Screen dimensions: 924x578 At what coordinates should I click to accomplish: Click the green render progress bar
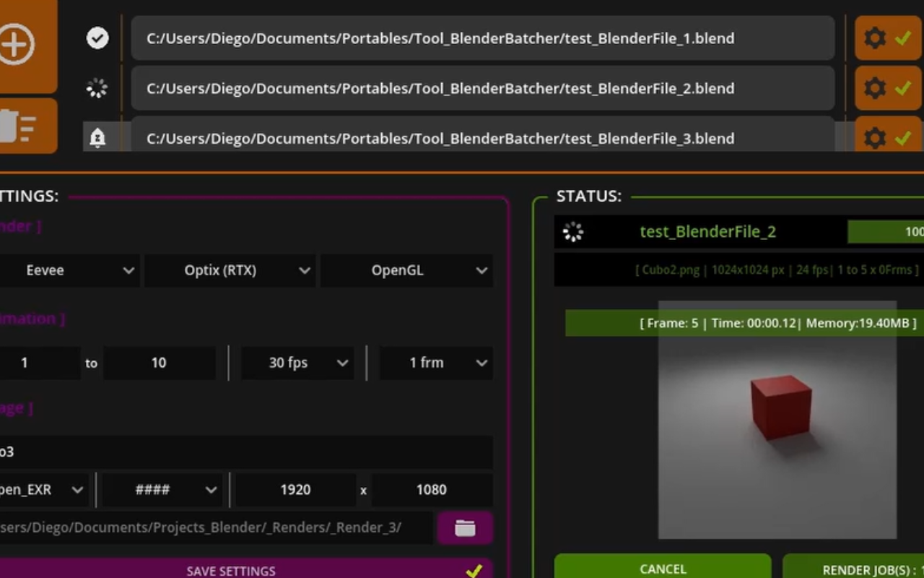point(886,232)
